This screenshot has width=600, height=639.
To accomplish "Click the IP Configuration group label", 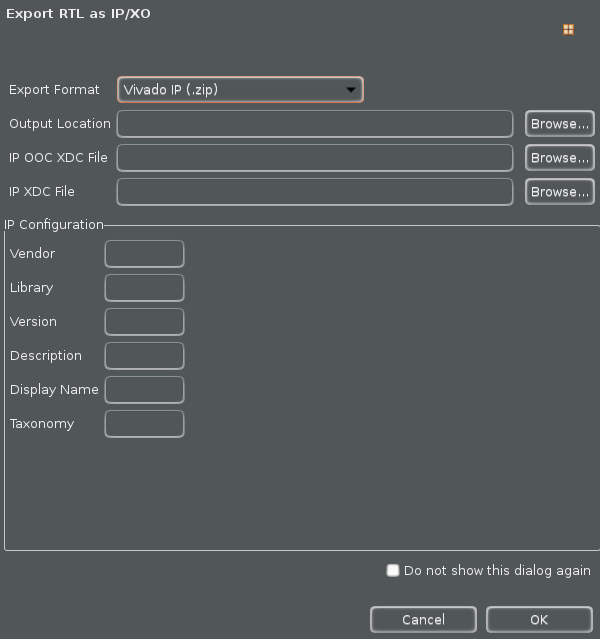I will 54,225.
